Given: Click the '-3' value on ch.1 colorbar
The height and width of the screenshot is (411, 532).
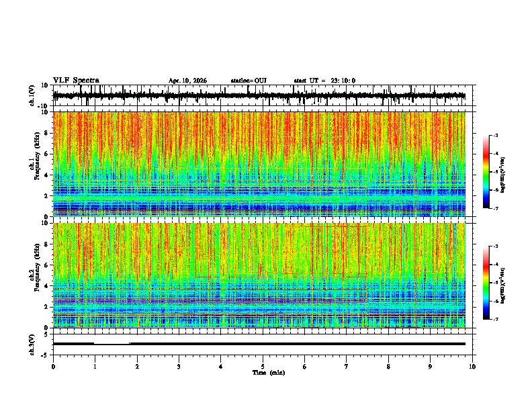Looking at the screenshot, I should (x=496, y=135).
